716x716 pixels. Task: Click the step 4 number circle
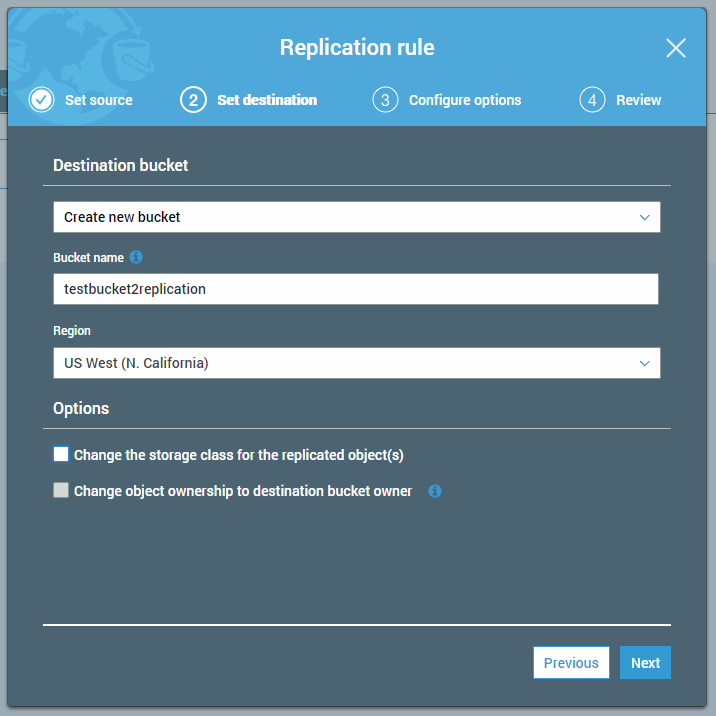[592, 100]
